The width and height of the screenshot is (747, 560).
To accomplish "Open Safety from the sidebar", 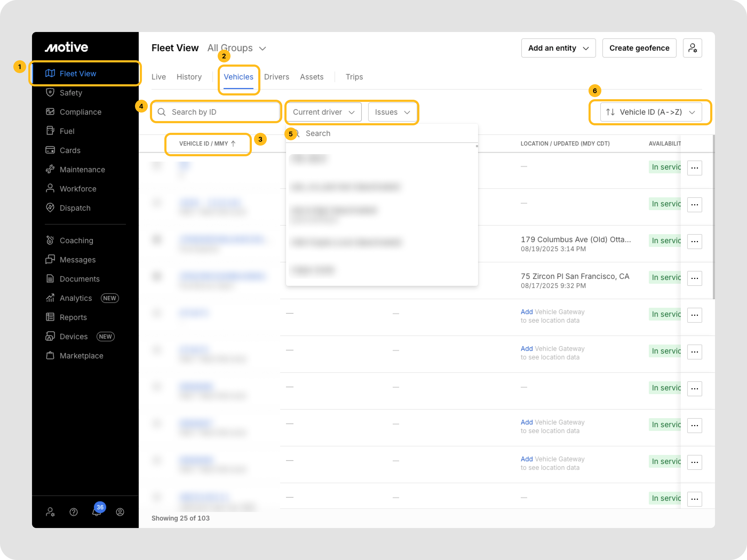I will 71,93.
